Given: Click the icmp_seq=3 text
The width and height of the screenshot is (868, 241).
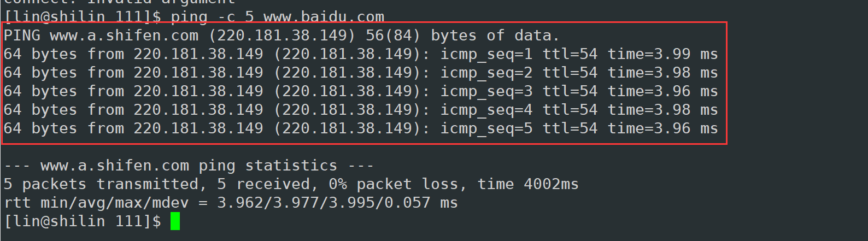Looking at the screenshot, I should tap(486, 92).
